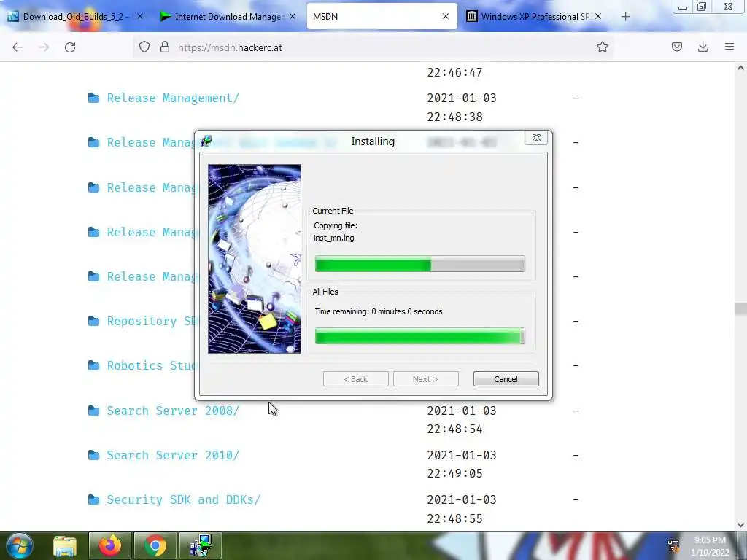This screenshot has height=560, width=747.
Task: Click 'Time remaining: 0 minutes 0 seconds' text
Action: 379,311
